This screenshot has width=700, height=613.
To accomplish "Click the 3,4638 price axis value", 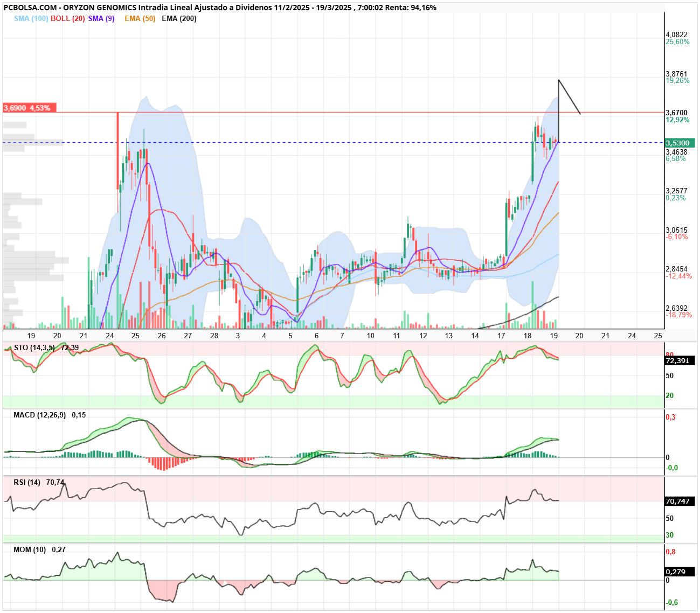I will (x=676, y=152).
